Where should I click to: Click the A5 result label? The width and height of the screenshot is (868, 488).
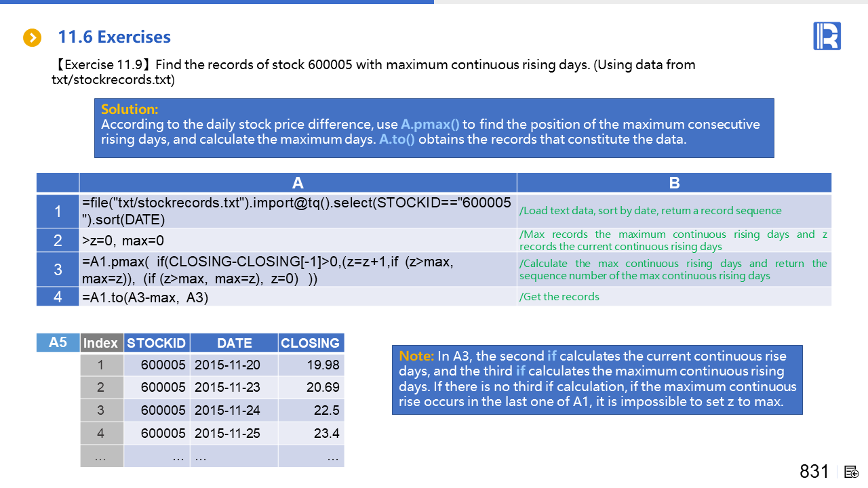coord(58,342)
